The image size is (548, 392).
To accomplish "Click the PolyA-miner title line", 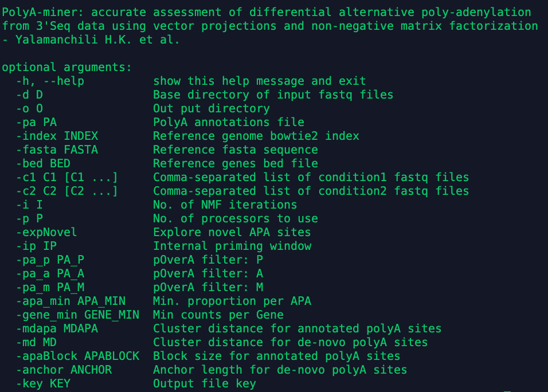I will coord(267,12).
